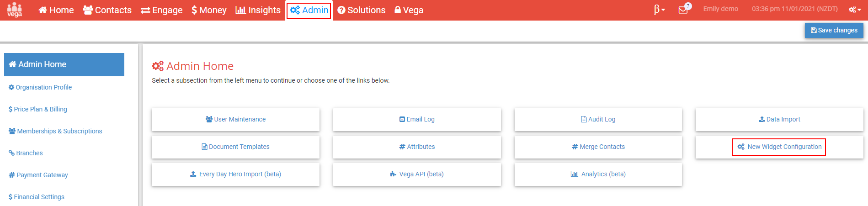
Task: Open the Audit Log tile
Action: pyautogui.click(x=598, y=119)
